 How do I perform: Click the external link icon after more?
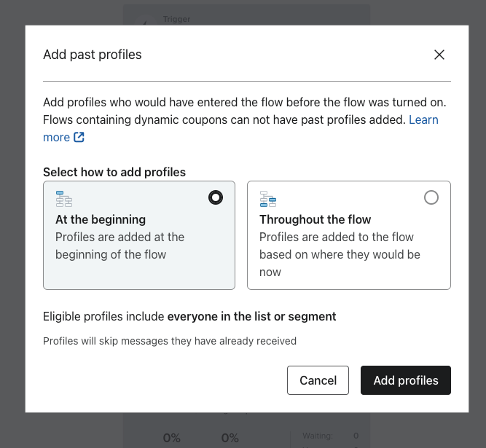point(79,137)
